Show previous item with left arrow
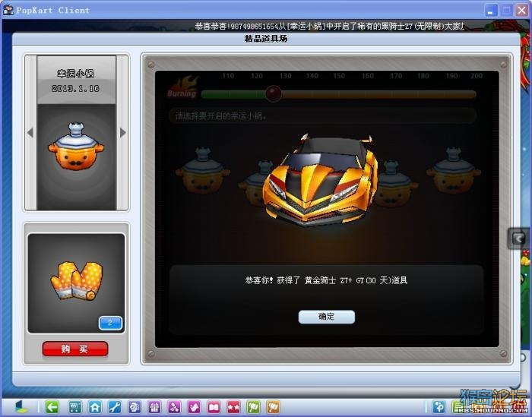This screenshot has width=532, height=417. (30, 133)
